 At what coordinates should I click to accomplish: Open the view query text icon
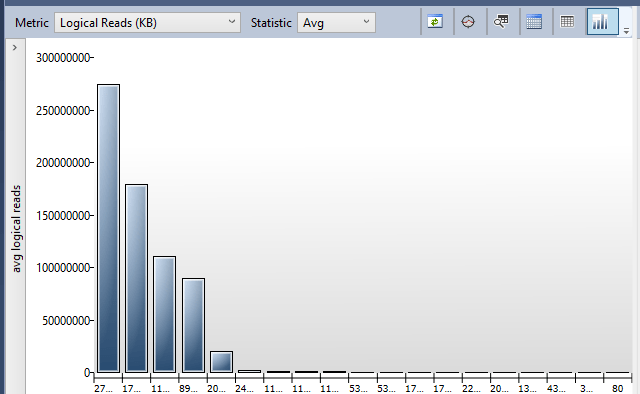coord(501,22)
